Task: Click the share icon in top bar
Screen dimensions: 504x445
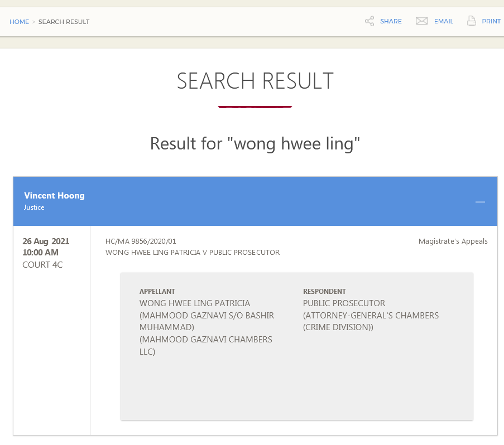Action: pyautogui.click(x=369, y=21)
